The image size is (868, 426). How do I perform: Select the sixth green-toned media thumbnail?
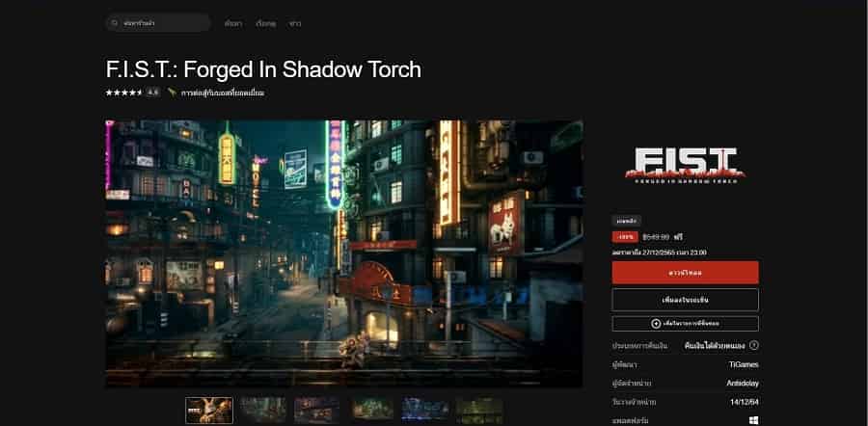click(x=479, y=410)
